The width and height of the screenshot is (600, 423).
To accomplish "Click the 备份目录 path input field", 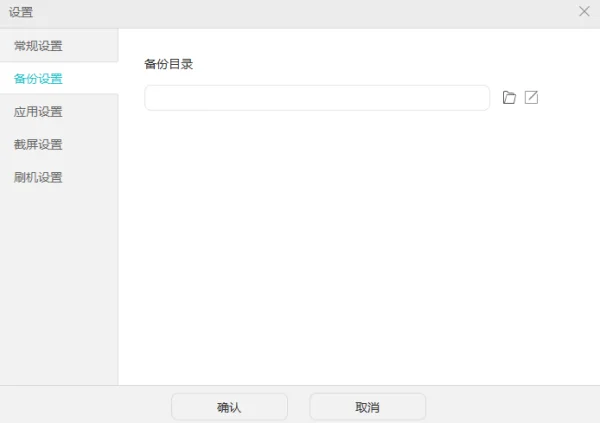I will pyautogui.click(x=317, y=98).
